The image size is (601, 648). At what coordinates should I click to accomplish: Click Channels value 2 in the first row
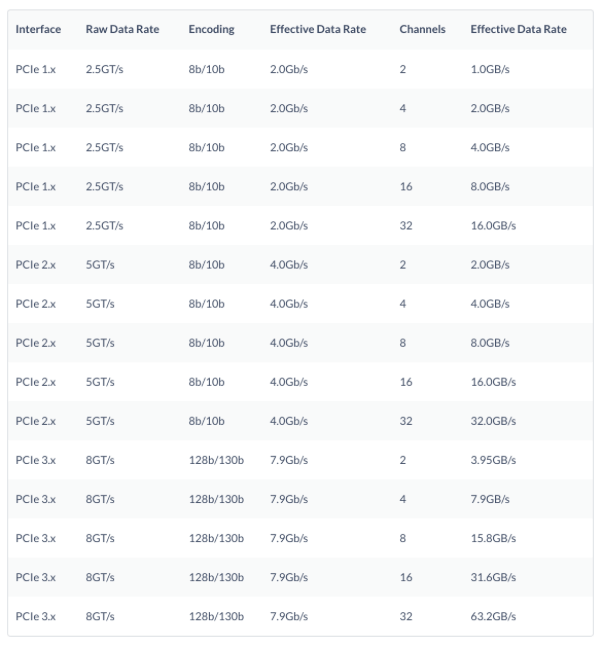[x=403, y=69]
